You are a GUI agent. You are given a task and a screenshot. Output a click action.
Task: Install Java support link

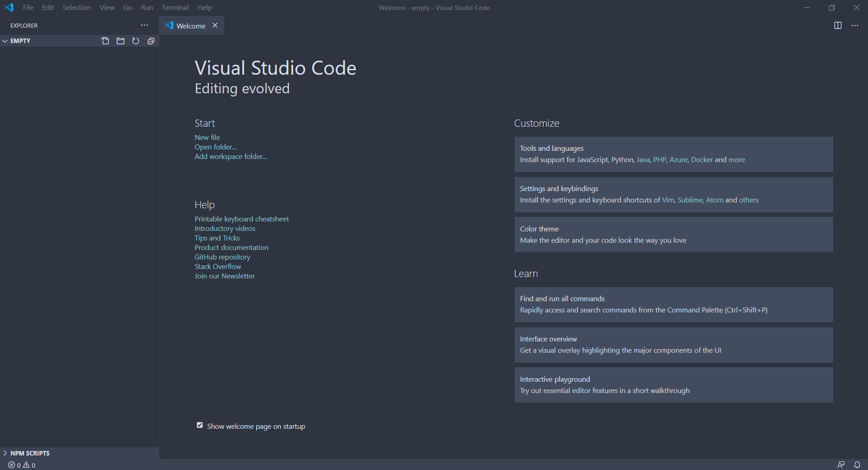pyautogui.click(x=643, y=159)
